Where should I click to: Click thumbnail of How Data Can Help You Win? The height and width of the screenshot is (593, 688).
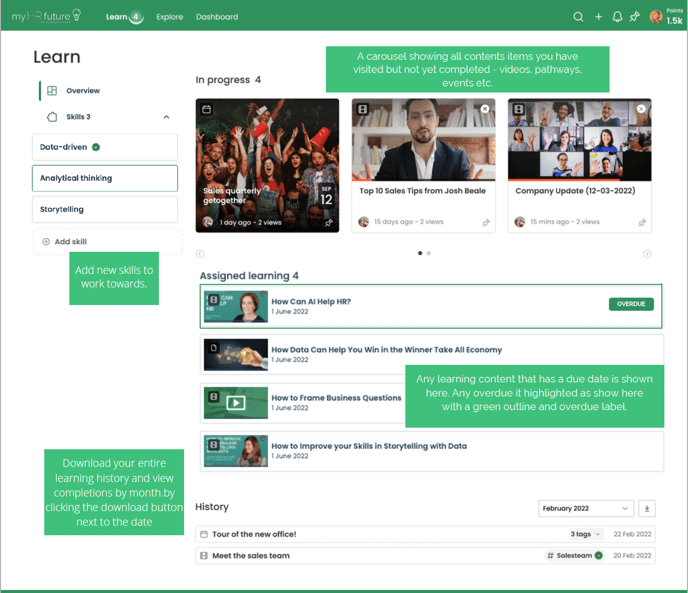tap(236, 354)
